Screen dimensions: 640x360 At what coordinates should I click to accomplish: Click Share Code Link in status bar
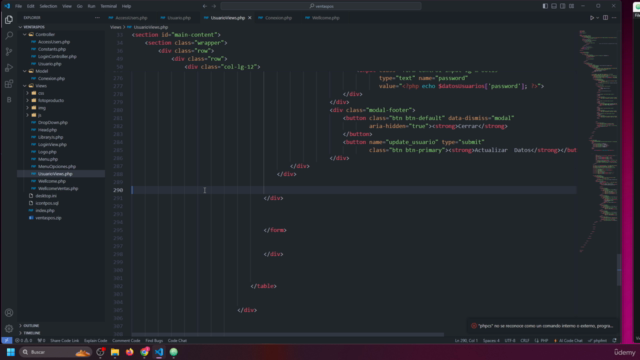point(64,340)
